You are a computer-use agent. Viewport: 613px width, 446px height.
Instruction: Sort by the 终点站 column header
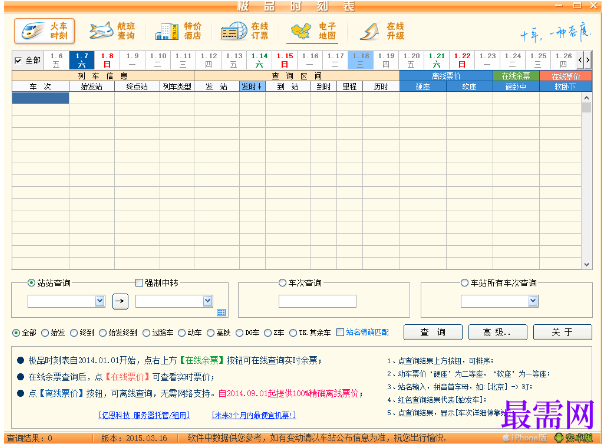137,86
